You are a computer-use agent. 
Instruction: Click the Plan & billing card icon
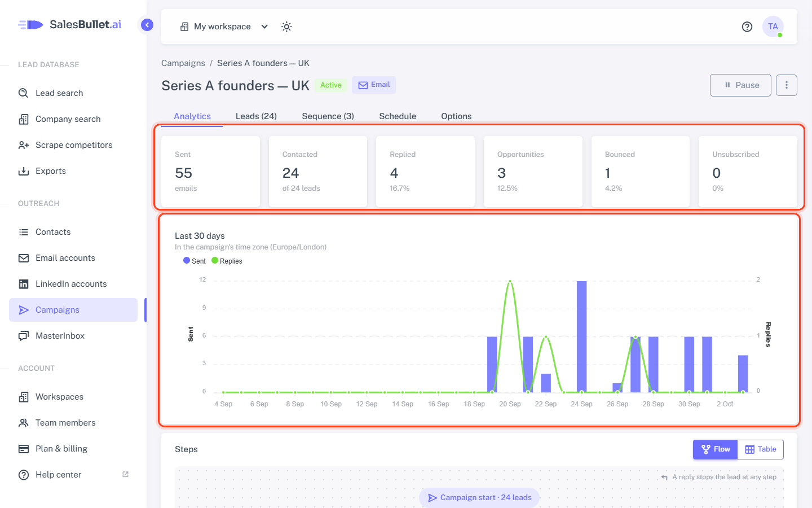(x=24, y=449)
